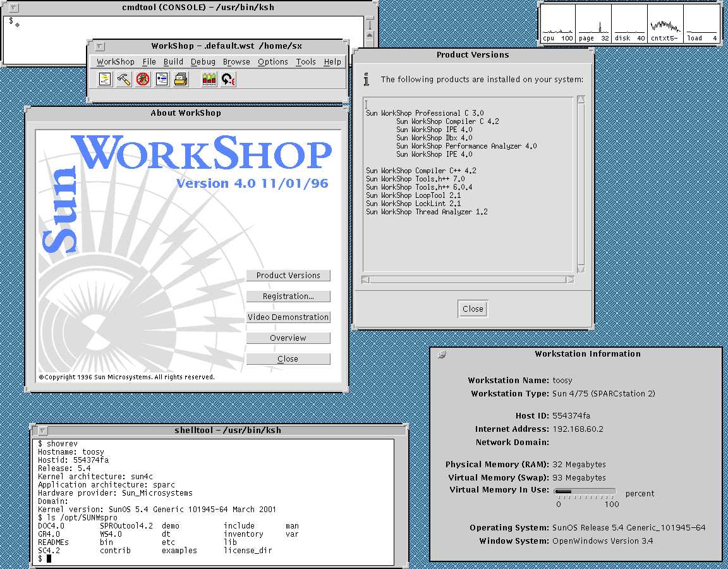Click the Virtual Memory In Use gauge

[585, 491]
